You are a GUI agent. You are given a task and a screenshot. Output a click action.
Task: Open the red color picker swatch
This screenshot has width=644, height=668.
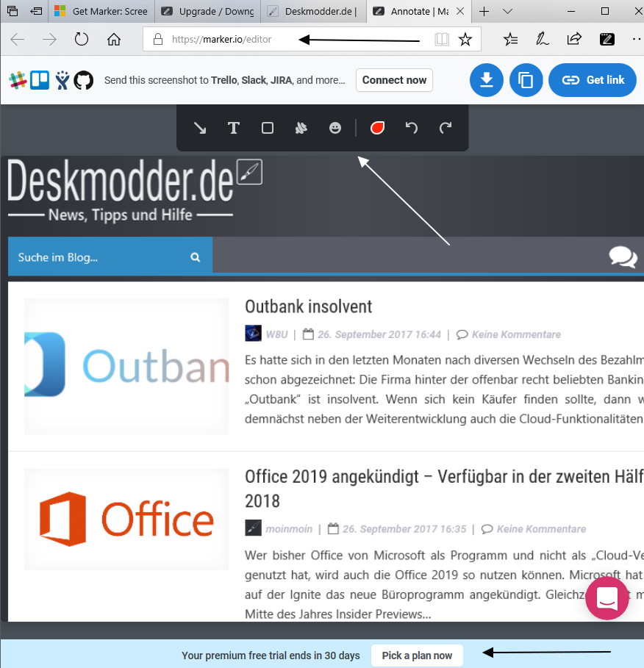377,128
